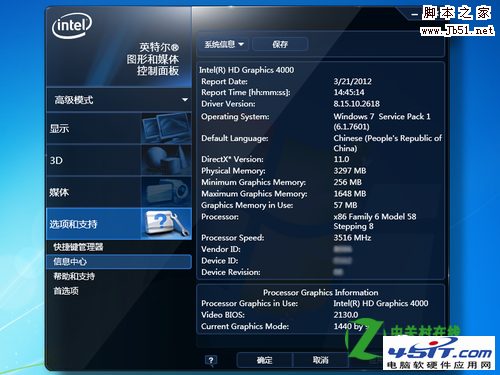Open the 显示 display monitors icon
The image size is (500, 375).
coord(166,128)
